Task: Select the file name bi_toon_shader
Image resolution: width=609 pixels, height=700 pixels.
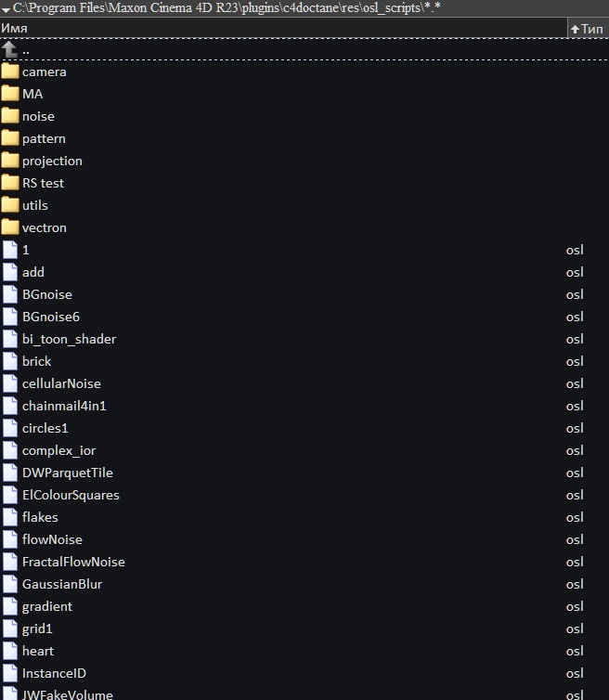Action: click(x=70, y=339)
